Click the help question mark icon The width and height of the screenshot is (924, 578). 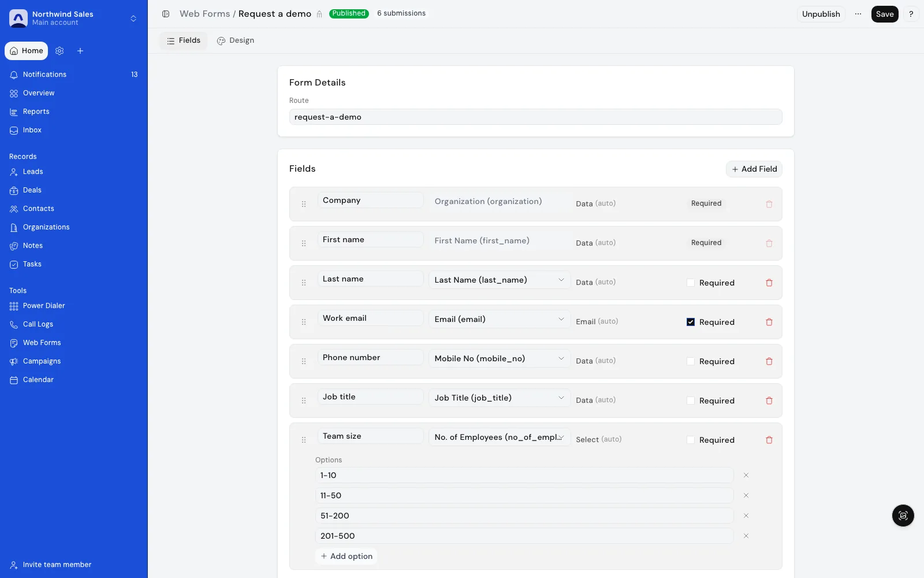pos(911,14)
